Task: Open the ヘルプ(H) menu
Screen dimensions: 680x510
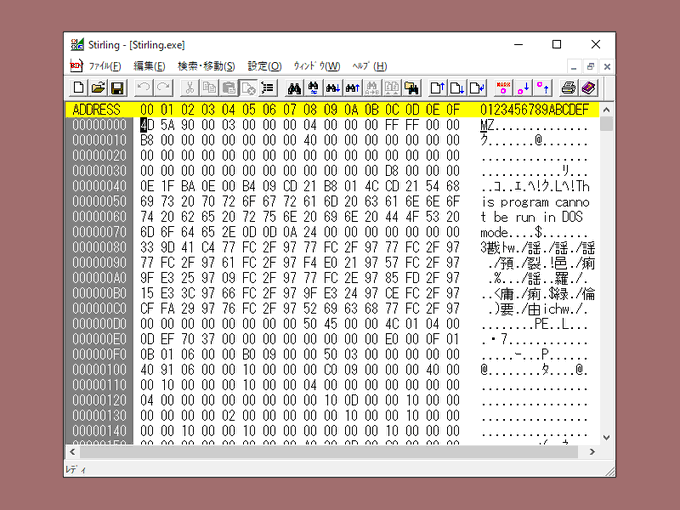Action: (x=369, y=66)
